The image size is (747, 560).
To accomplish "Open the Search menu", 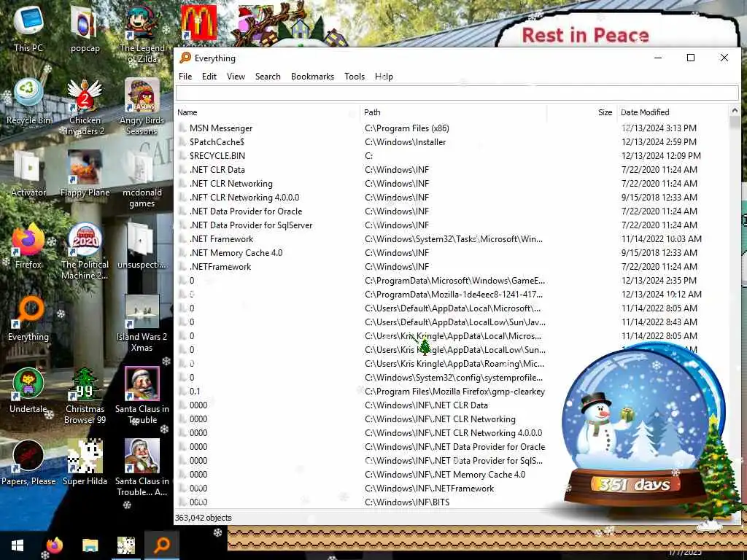I will point(268,77).
